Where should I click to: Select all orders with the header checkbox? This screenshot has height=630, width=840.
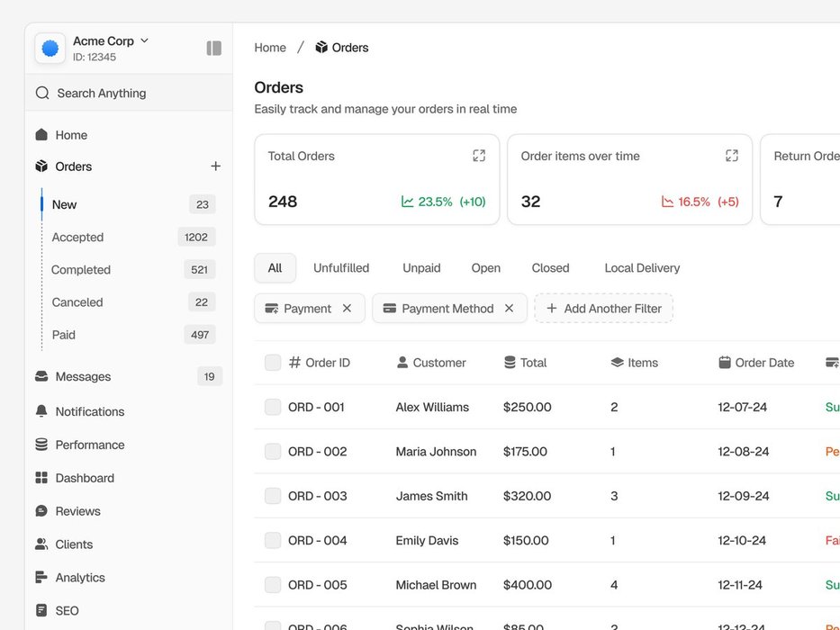pyautogui.click(x=273, y=363)
